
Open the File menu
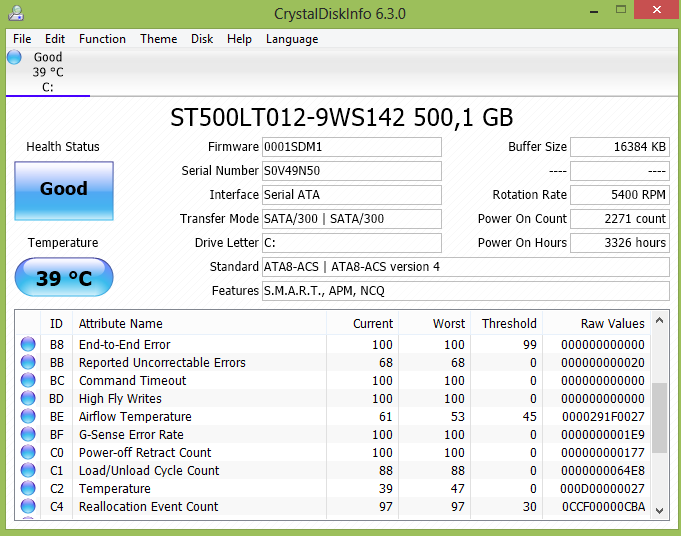(x=22, y=39)
